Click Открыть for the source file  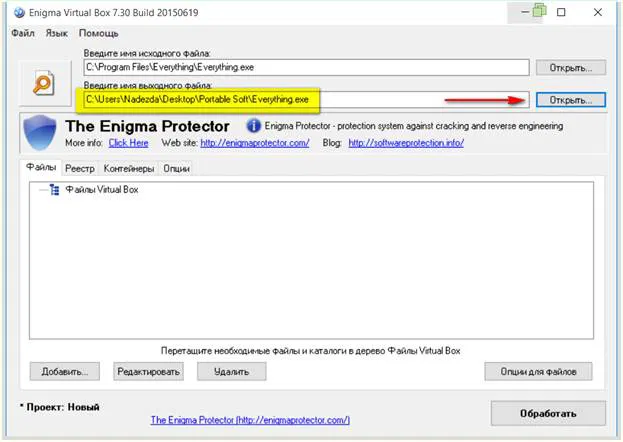571,68
